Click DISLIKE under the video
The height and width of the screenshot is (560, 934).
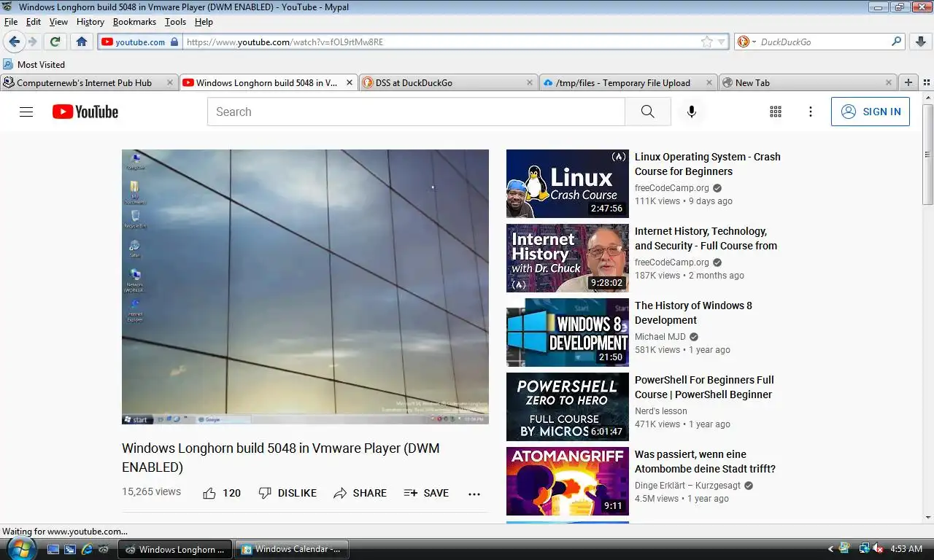pyautogui.click(x=287, y=493)
